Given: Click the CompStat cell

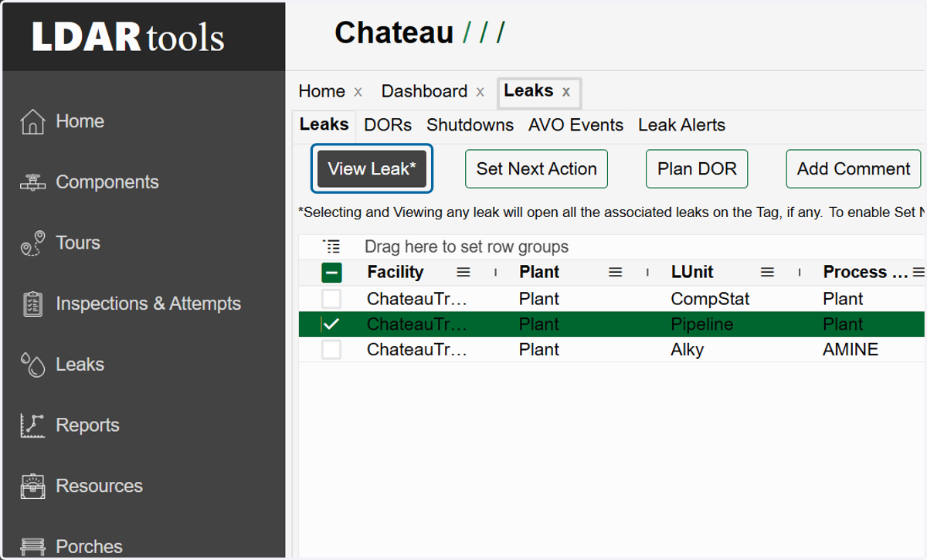Looking at the screenshot, I should pyautogui.click(x=710, y=299).
